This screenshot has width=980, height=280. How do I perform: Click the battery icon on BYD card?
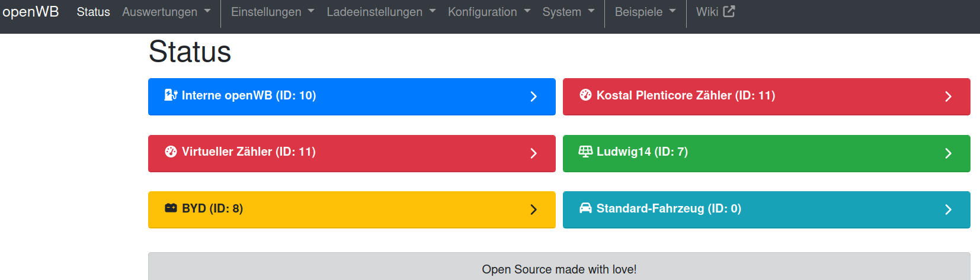tap(171, 208)
